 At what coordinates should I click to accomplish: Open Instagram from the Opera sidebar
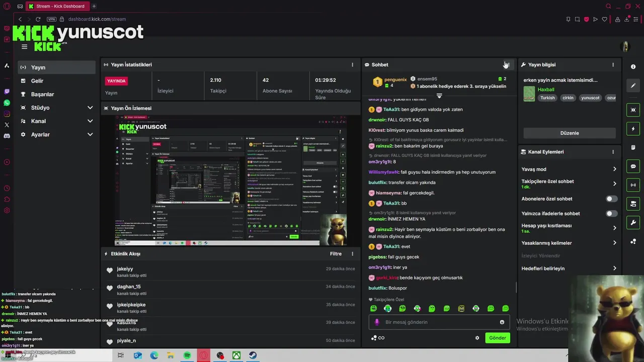7,114
